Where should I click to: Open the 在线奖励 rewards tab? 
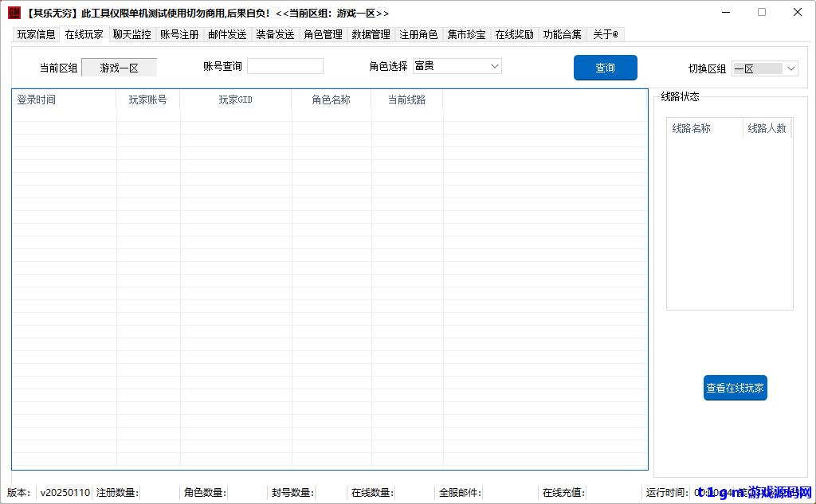[514, 34]
